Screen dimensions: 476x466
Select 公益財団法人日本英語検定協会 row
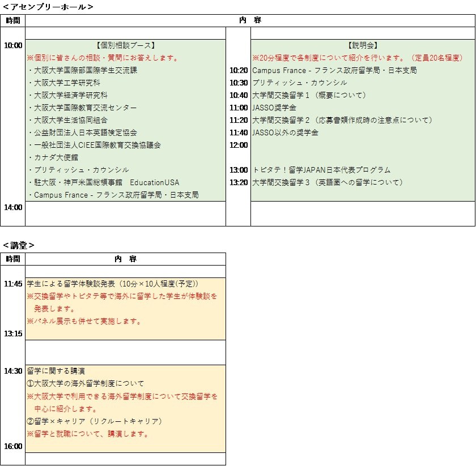pos(83,132)
